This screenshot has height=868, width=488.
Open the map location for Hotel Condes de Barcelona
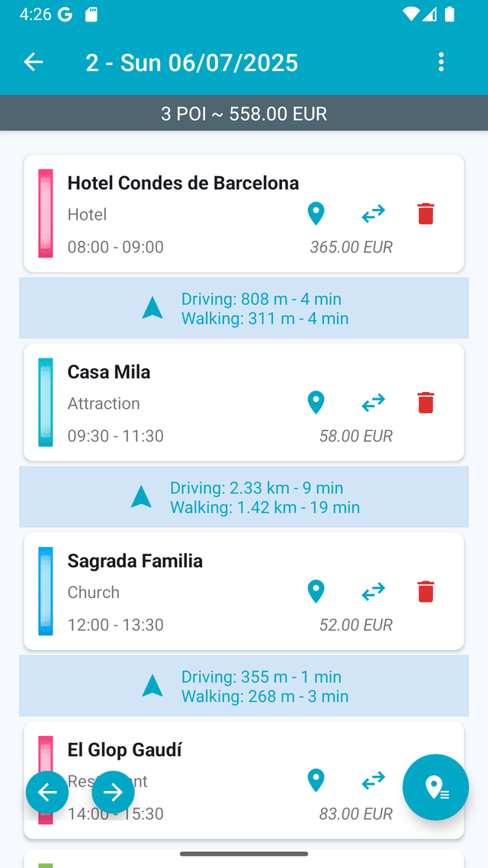pos(316,214)
